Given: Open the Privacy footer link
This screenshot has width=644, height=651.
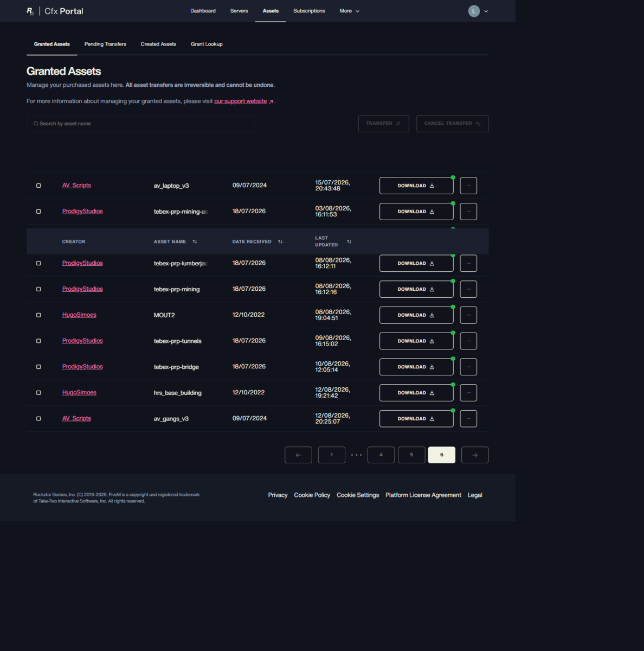Looking at the screenshot, I should click(278, 495).
